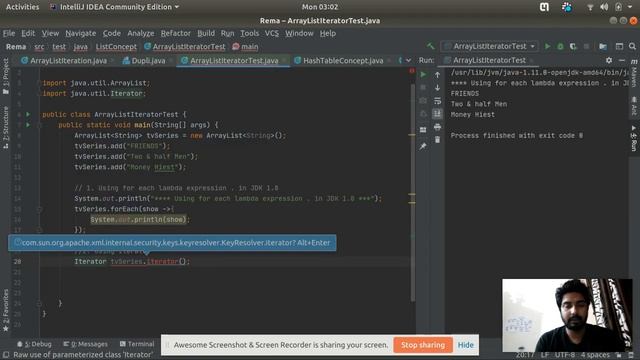Click run gutter arrow beside main method
The height and width of the screenshot is (360, 640).
[28, 125]
